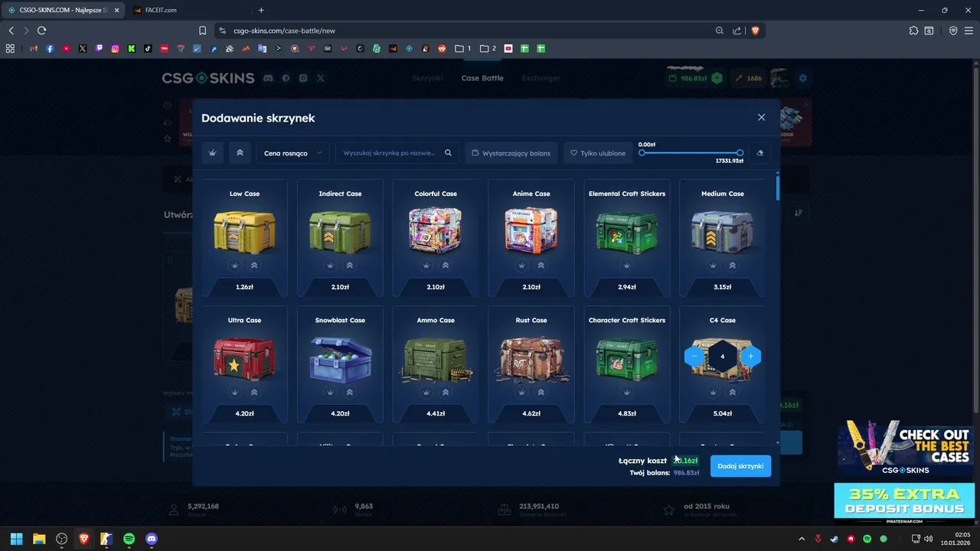Bookmark this page via address bar icon
Image resolution: width=980 pixels, height=551 pixels.
202,31
